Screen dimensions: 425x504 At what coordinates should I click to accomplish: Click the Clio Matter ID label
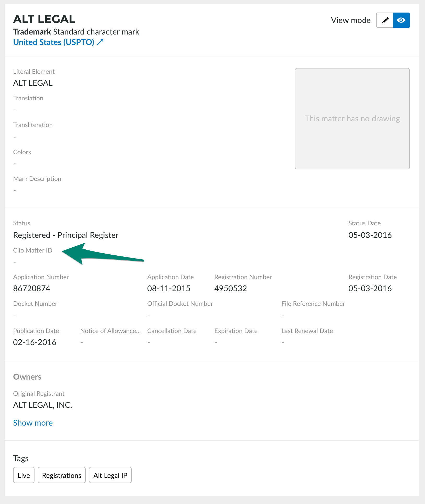pos(33,250)
